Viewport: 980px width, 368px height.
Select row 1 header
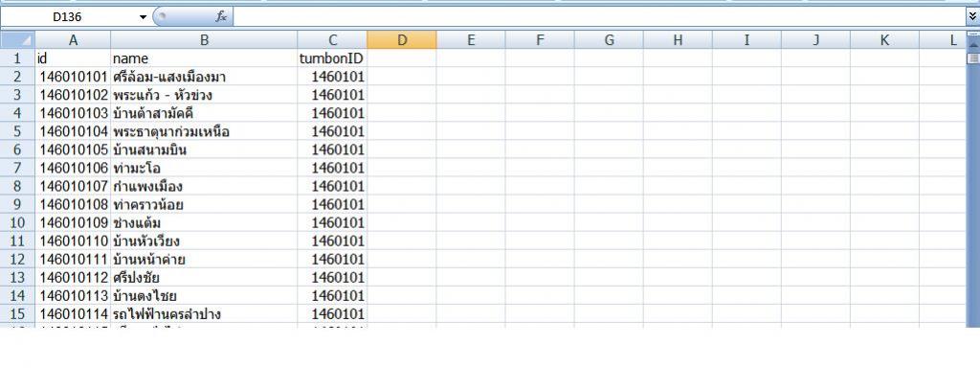(17, 58)
